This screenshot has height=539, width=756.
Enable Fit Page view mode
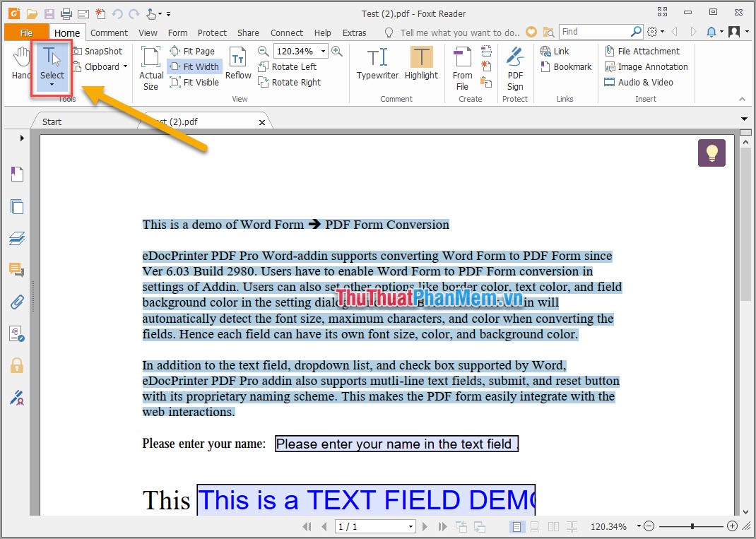[194, 51]
